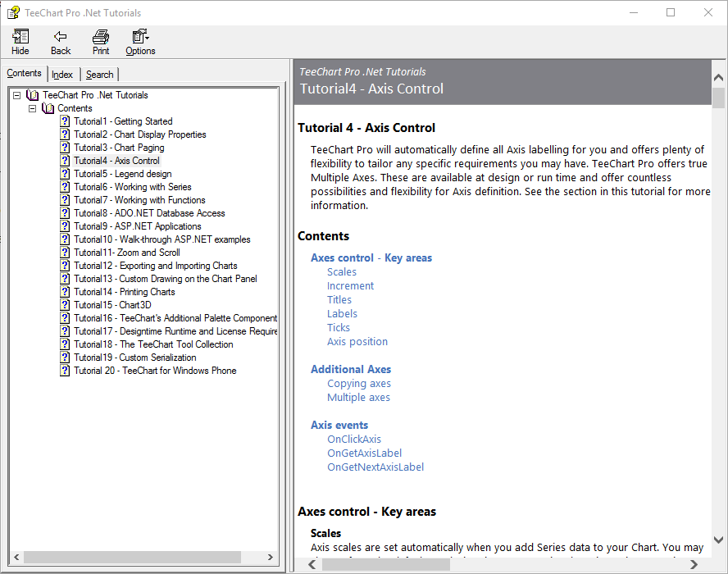Click the topic icon for Tutorial 20 - Windows Phone
The image size is (728, 574).
(x=65, y=371)
